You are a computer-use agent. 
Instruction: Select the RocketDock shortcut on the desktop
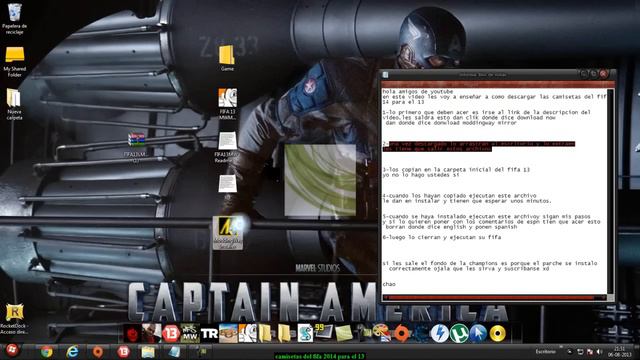(x=14, y=319)
